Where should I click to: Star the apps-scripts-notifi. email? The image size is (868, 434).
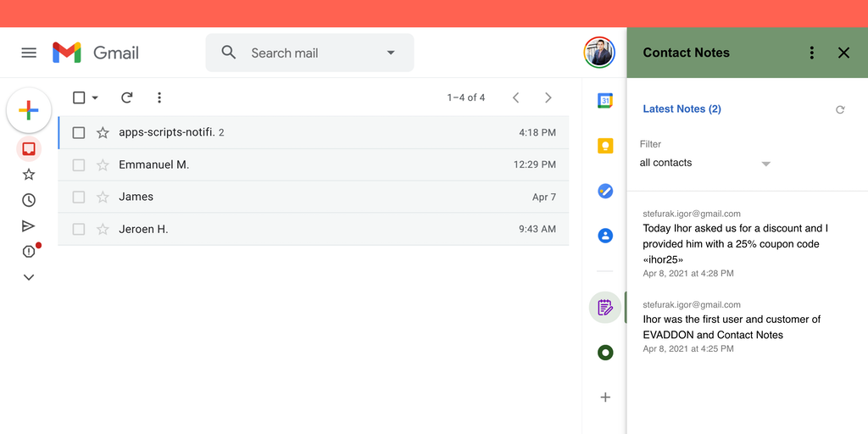103,132
